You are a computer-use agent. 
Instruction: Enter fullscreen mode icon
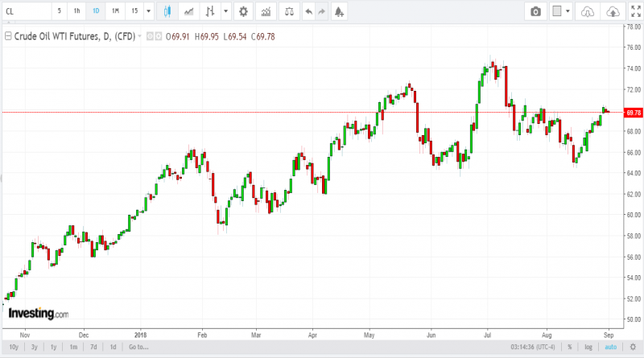click(636, 11)
